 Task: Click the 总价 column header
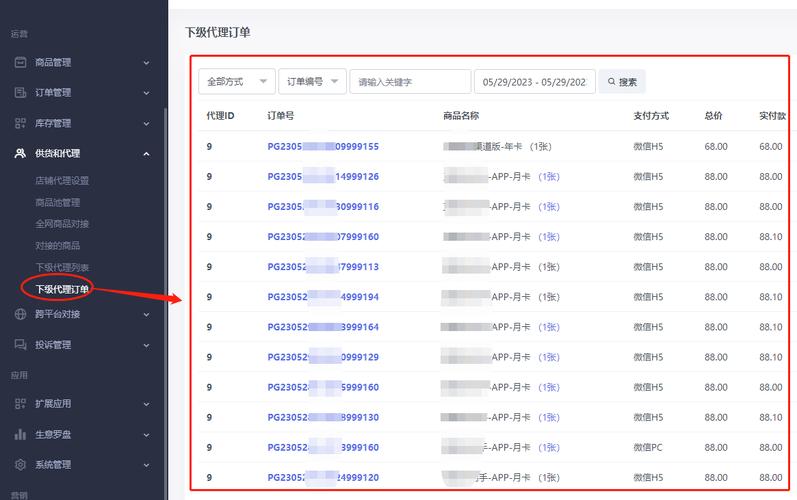click(713, 115)
